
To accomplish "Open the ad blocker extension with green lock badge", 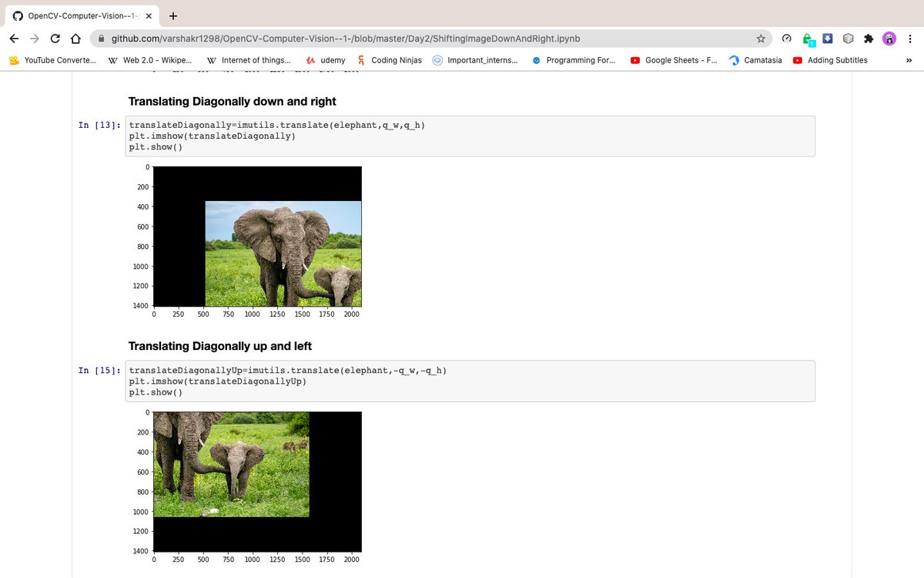I will [x=808, y=38].
